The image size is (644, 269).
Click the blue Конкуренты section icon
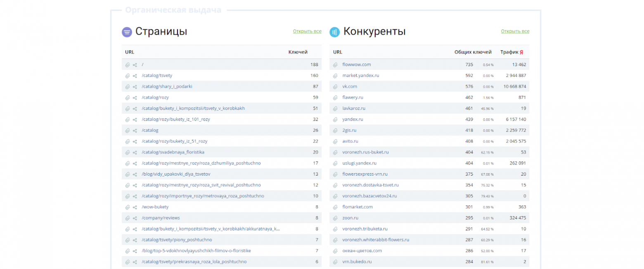click(335, 32)
